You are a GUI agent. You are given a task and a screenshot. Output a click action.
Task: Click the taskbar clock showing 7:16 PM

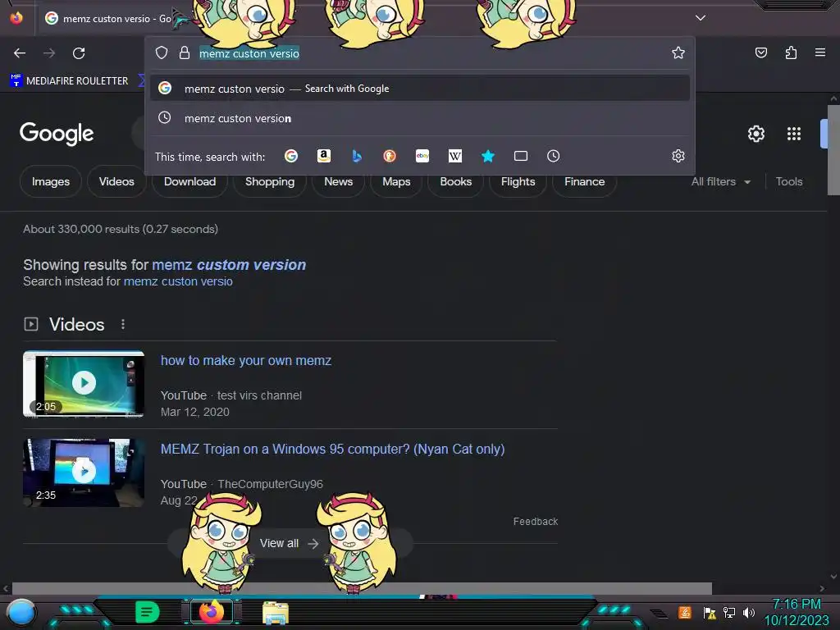coord(796,612)
